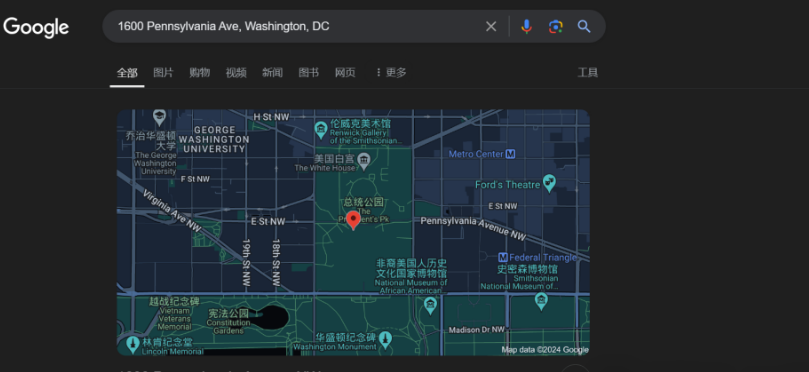Click the Metro Center station icon
809x372 pixels.
coord(510,154)
